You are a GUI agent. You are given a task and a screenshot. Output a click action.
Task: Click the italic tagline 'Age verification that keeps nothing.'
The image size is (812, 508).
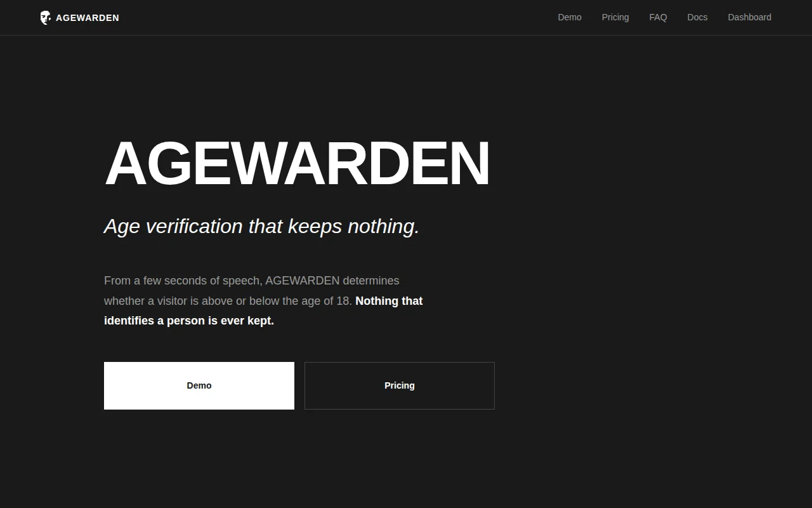point(261,226)
